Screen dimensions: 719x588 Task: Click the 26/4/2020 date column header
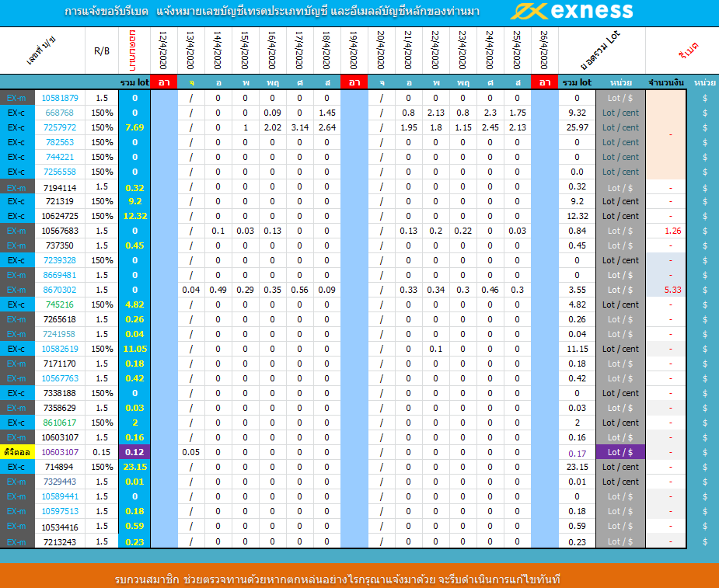click(544, 50)
